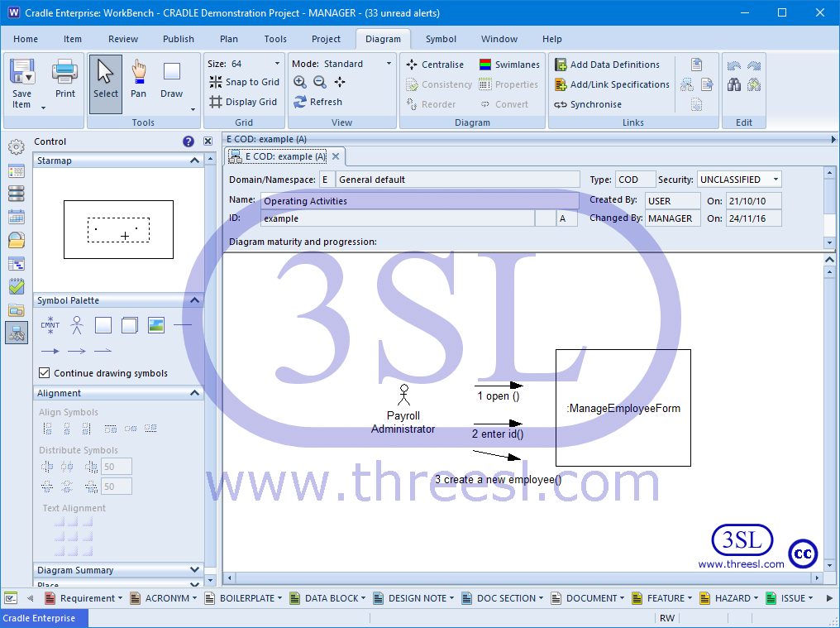Pick the solid-head arrow symbol from palette
840x628 pixels.
coord(50,352)
